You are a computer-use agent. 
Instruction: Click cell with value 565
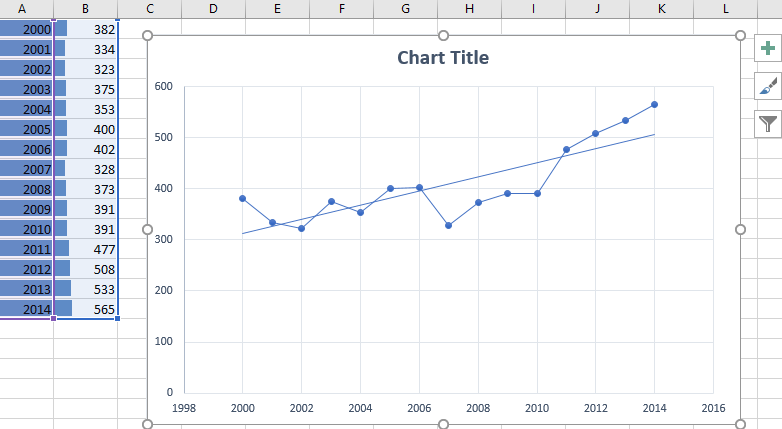[85, 309]
